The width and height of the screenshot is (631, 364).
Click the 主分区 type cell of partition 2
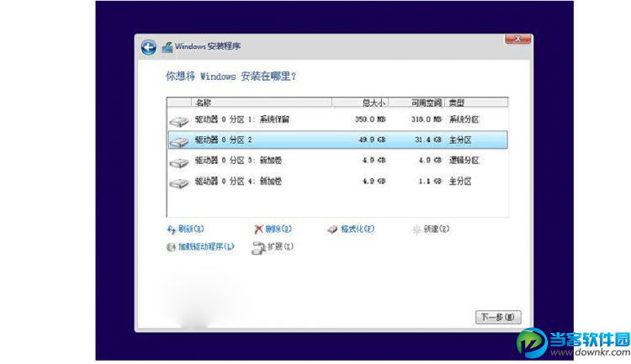(x=460, y=140)
